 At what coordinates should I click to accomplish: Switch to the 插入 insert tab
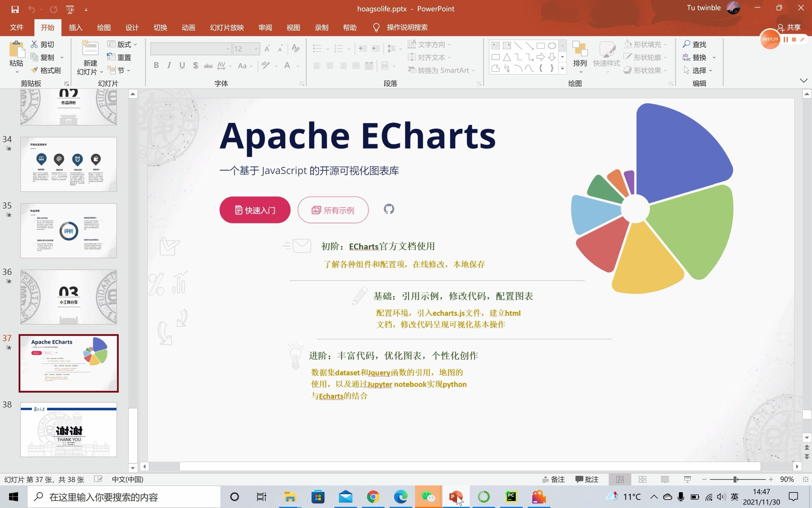(75, 28)
